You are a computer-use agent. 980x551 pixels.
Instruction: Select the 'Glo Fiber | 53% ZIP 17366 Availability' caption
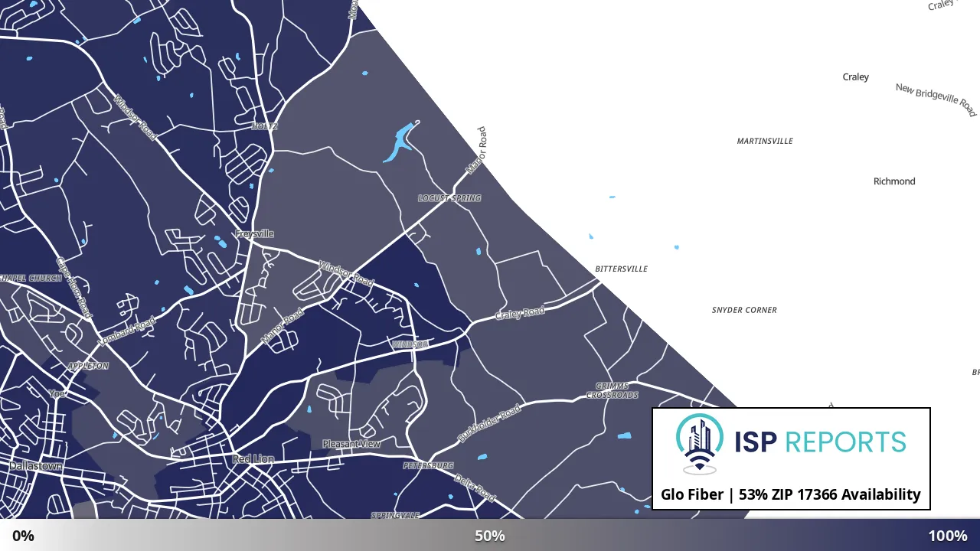pyautogui.click(x=791, y=494)
